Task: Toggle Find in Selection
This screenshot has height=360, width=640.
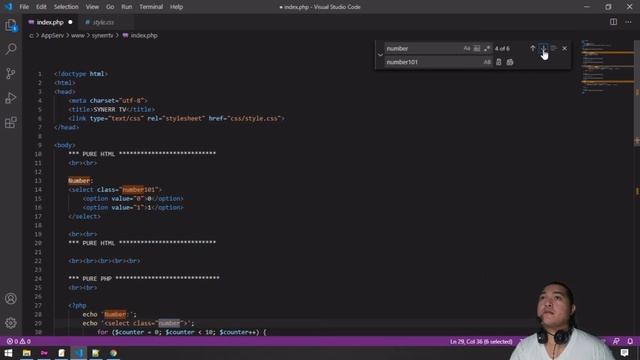Action: [x=553, y=48]
